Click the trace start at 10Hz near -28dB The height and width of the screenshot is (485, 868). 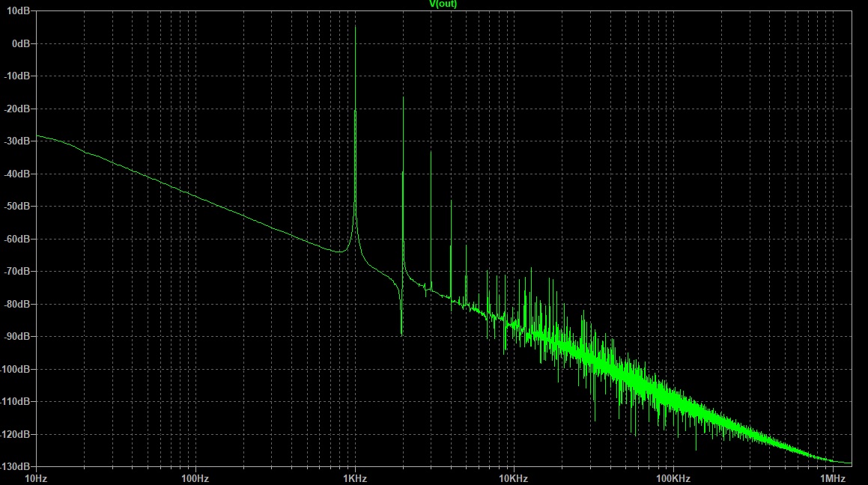tap(37, 135)
